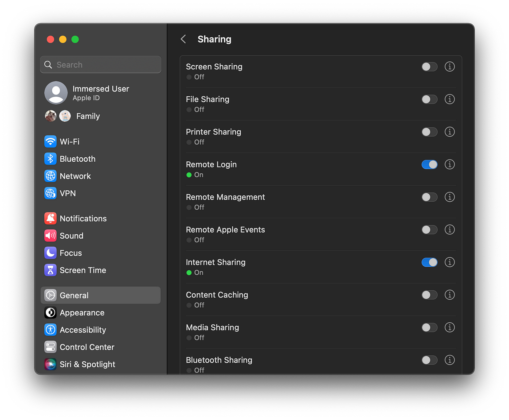Viewport: 509px width, 420px height.
Task: Click the yellow minimize window button
Action: [x=63, y=39]
